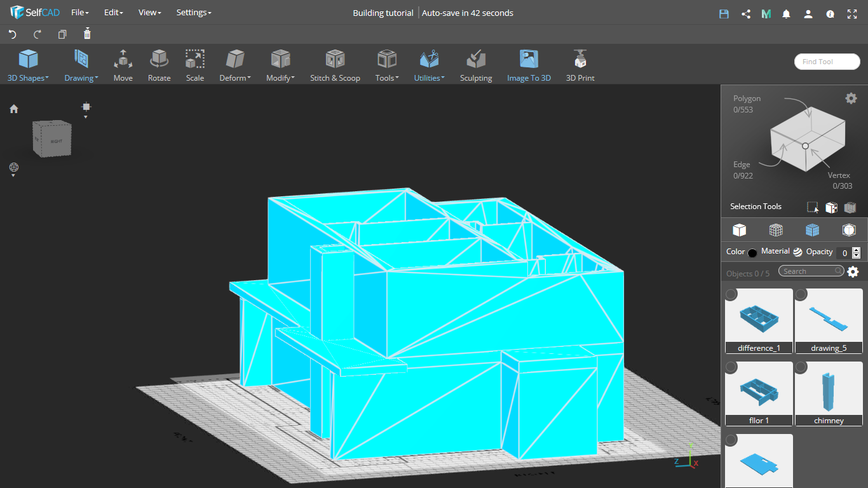This screenshot has height=488, width=868.
Task: Switch to wireframe cube render mode
Action: [x=776, y=230]
